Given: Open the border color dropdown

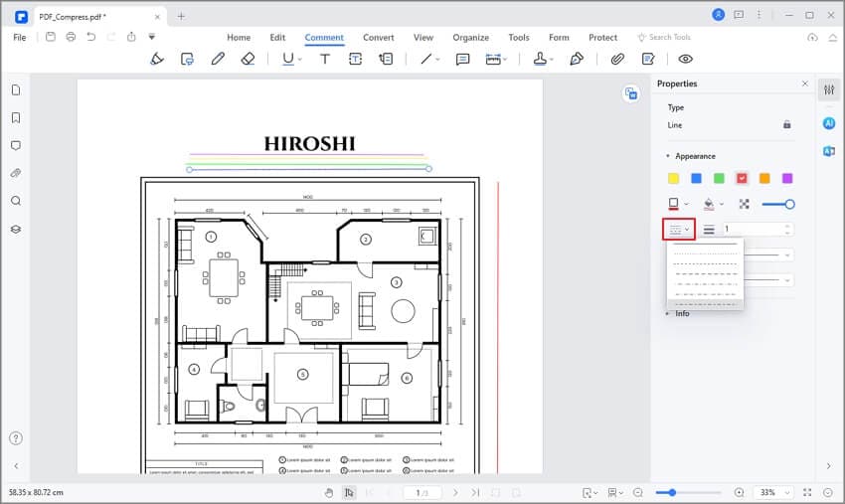Looking at the screenshot, I should click(686, 204).
